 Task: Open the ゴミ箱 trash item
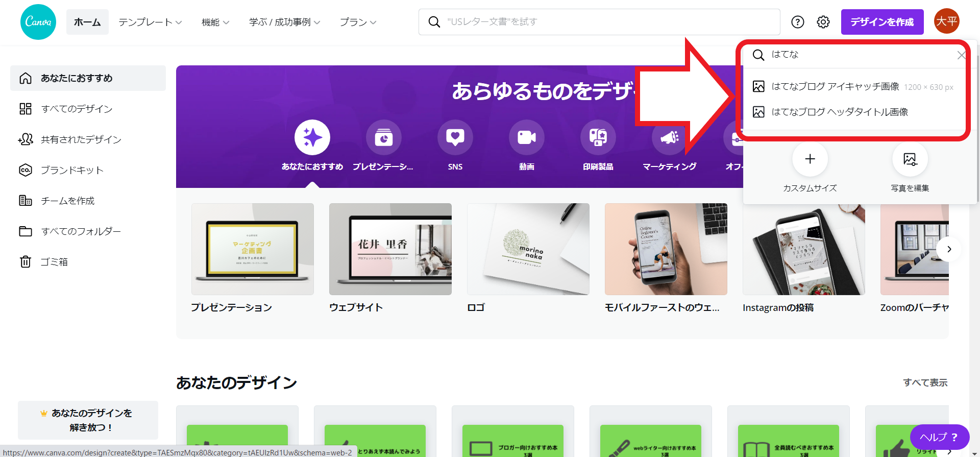(x=88, y=262)
